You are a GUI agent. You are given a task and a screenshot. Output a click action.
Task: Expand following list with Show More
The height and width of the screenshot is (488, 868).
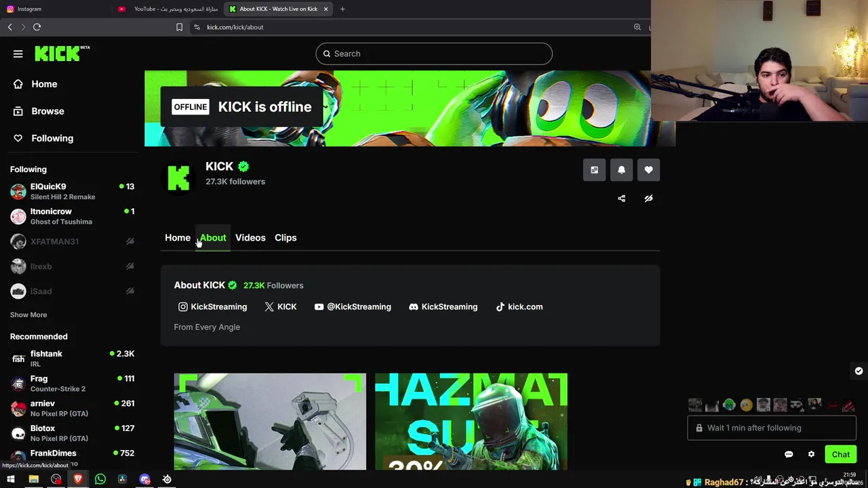(x=28, y=315)
